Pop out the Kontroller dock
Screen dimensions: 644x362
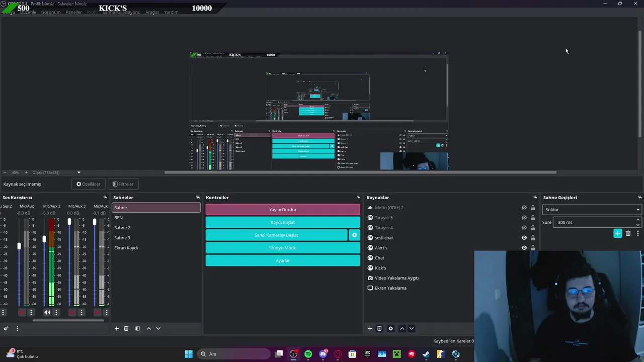point(358,198)
